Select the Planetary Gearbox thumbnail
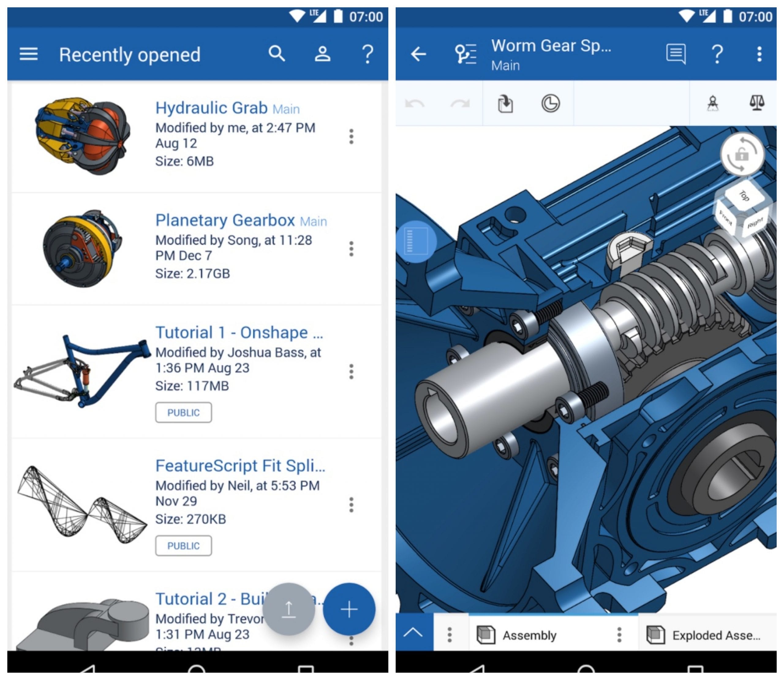The width and height of the screenshot is (784, 680). 82,249
